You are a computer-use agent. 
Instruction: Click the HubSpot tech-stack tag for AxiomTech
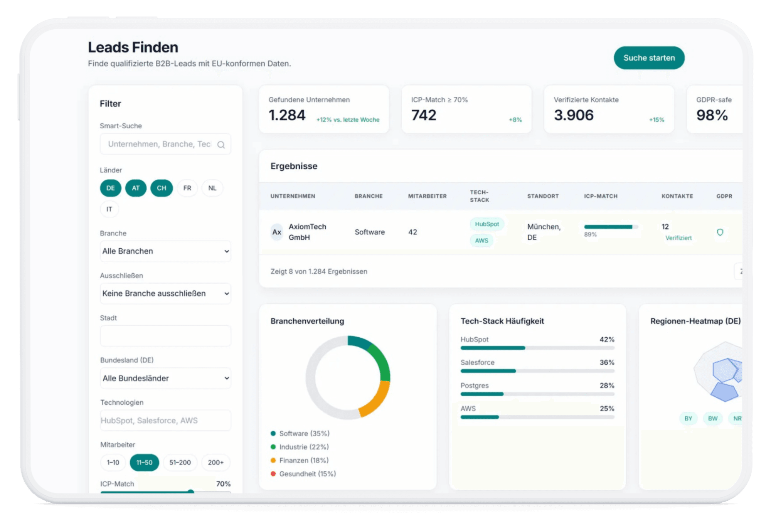click(x=487, y=224)
